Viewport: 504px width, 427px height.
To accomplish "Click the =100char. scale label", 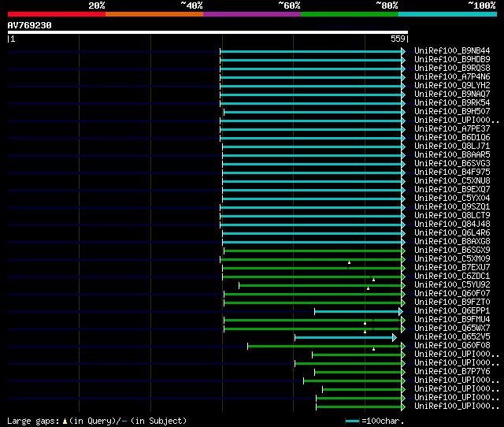I will (383, 421).
